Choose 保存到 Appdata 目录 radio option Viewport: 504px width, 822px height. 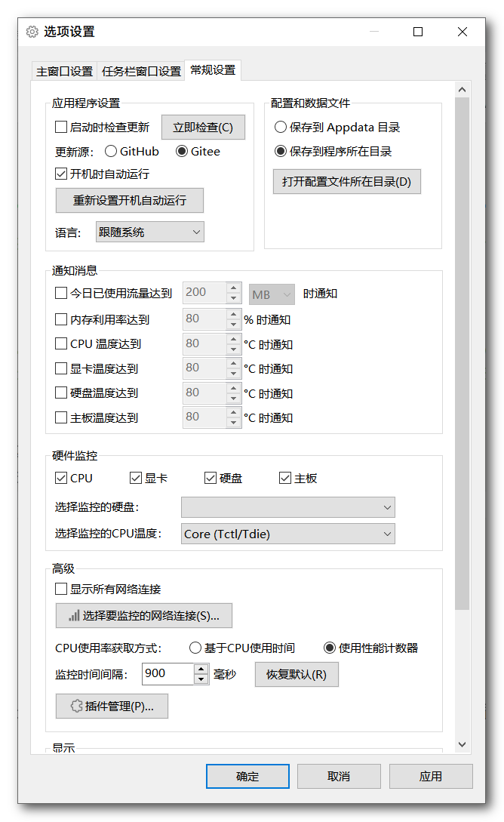[x=281, y=128]
